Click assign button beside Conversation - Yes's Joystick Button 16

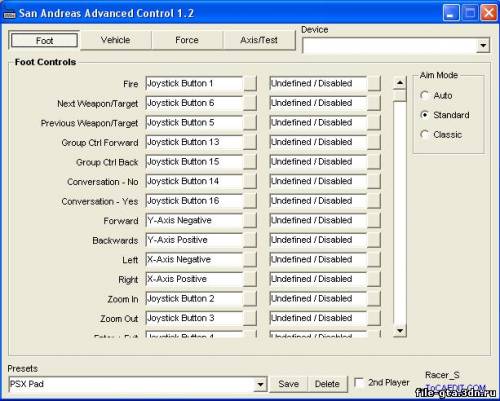pos(250,201)
